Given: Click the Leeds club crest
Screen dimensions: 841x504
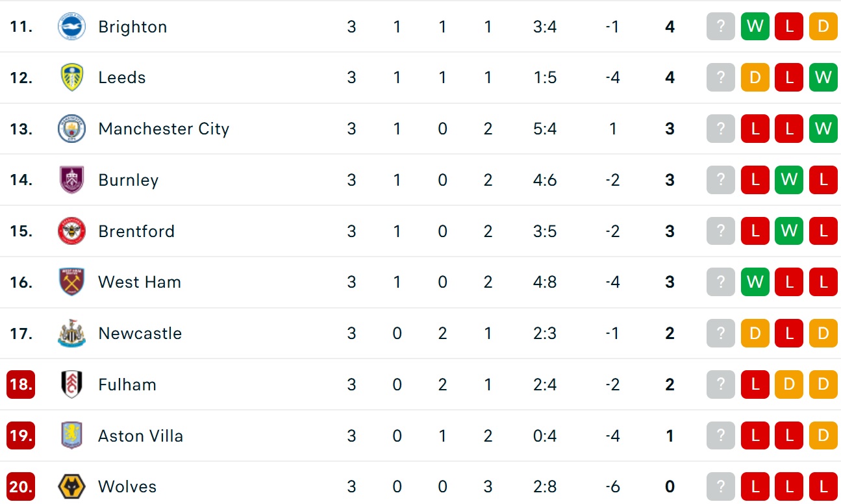Looking at the screenshot, I should point(71,78).
